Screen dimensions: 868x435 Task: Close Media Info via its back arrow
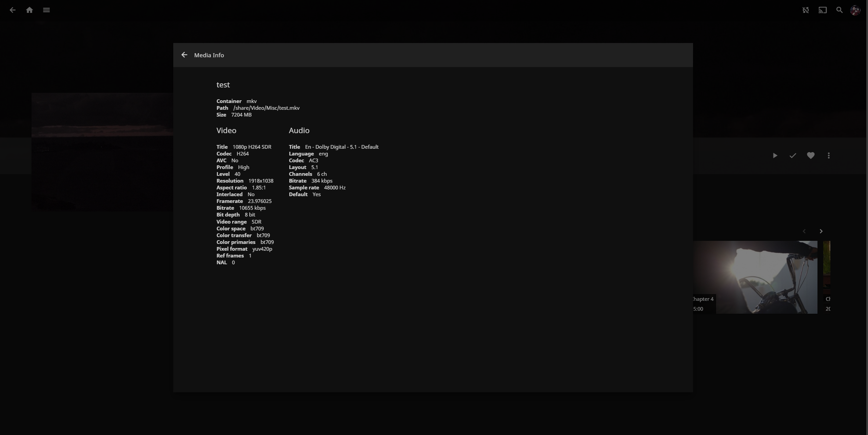pos(184,55)
